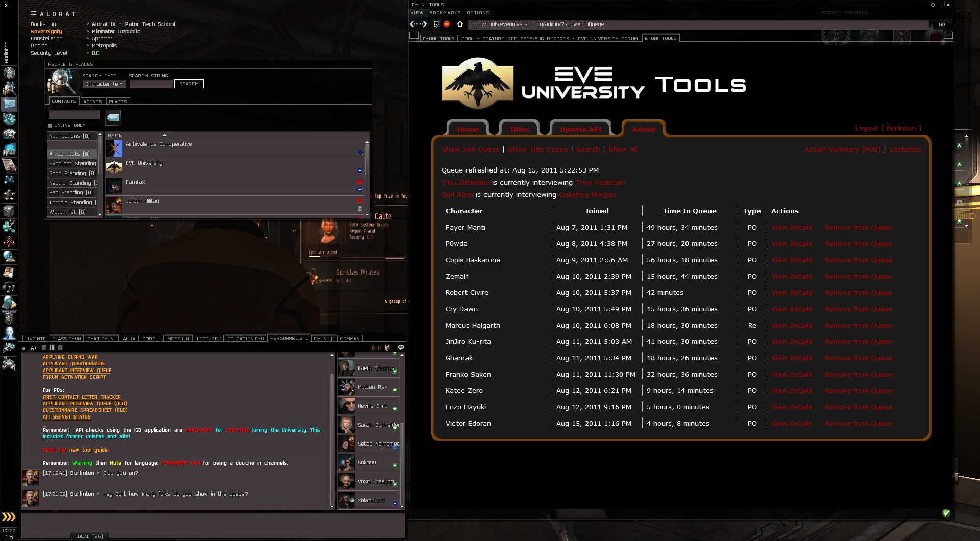Open the Corporation stars icon in Neocom

pos(9,195)
